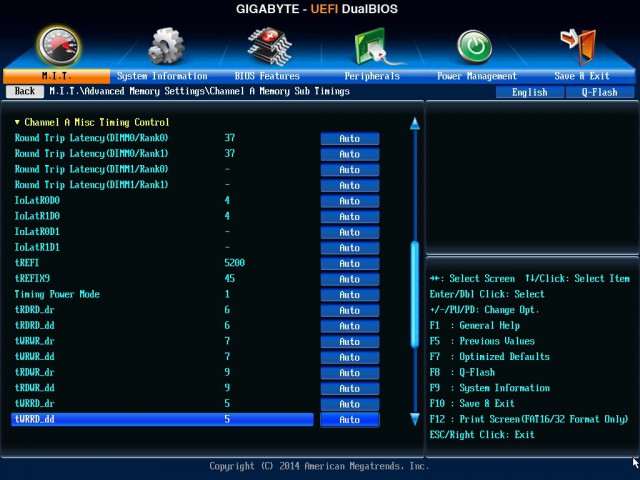
Task: Open Auto option for IoLatR1D0
Action: (350, 216)
